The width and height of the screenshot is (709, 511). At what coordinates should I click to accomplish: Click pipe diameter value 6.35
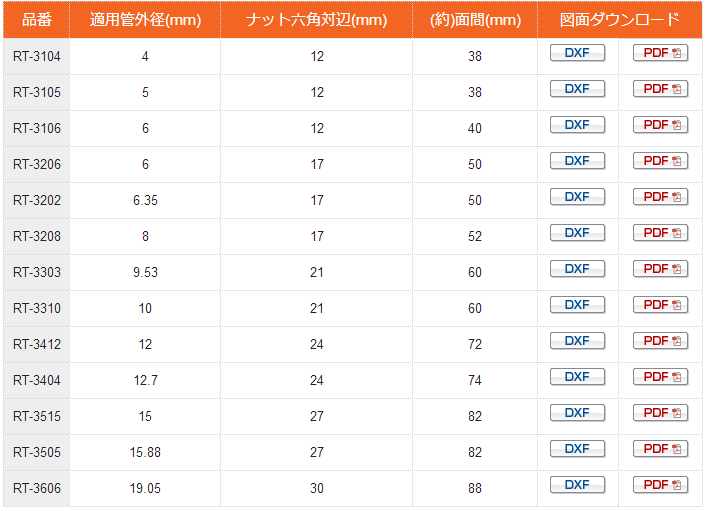click(145, 200)
